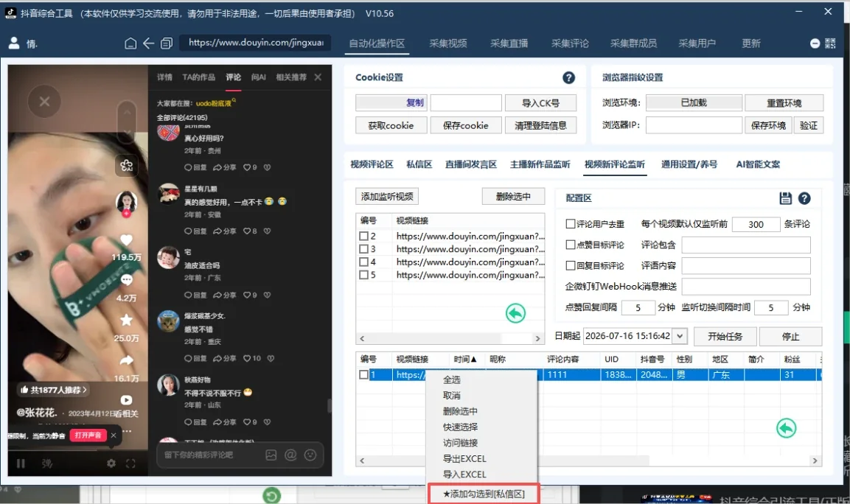Viewport: 850px width, 504px height.
Task: Sort by the 时间 column header
Action: [465, 360]
